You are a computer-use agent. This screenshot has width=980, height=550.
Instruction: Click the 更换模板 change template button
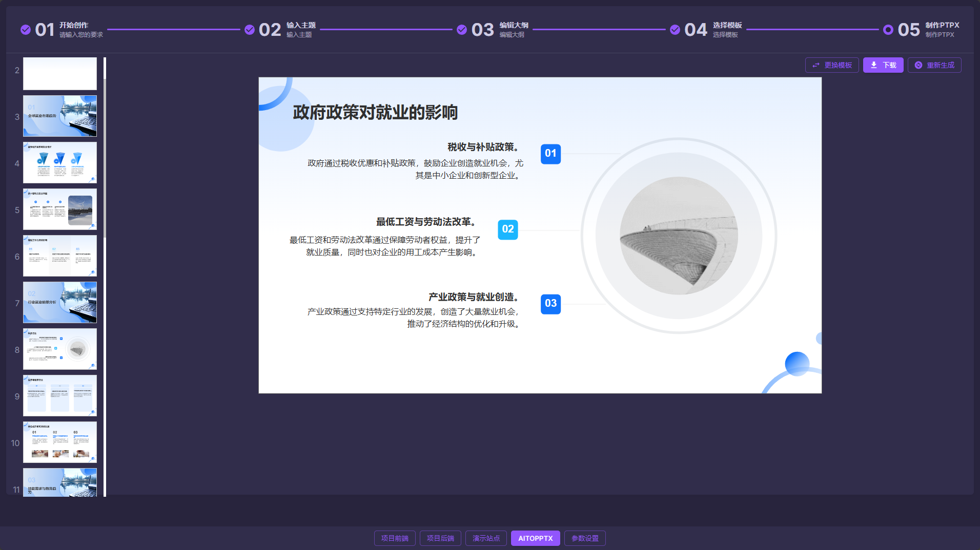pos(832,65)
